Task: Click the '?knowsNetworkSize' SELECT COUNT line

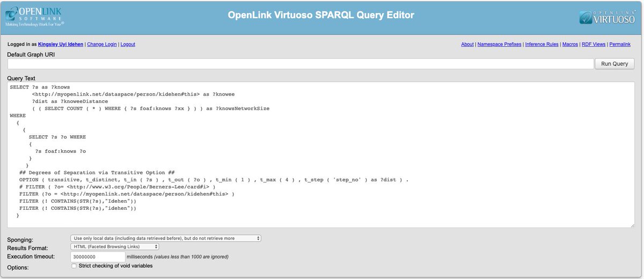Action: (151, 108)
